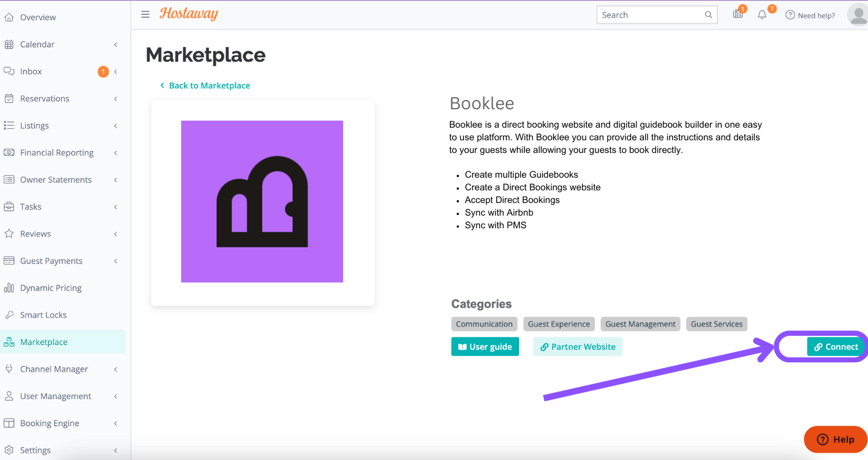Click the Need help? link

tap(811, 16)
